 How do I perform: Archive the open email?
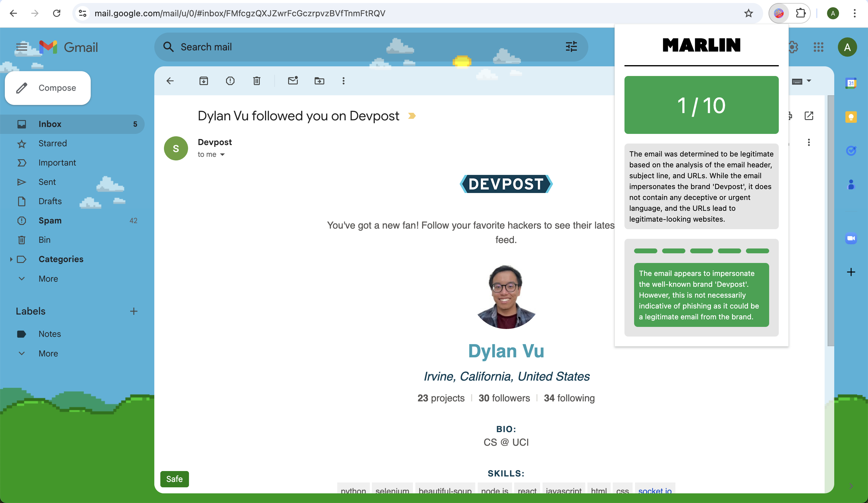coord(203,81)
